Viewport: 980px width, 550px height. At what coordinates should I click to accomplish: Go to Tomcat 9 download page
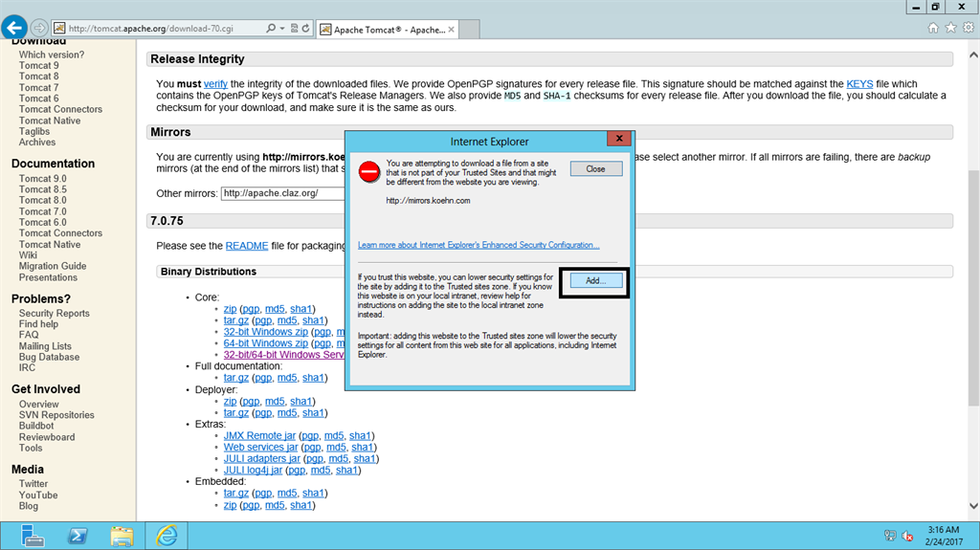tap(38, 66)
